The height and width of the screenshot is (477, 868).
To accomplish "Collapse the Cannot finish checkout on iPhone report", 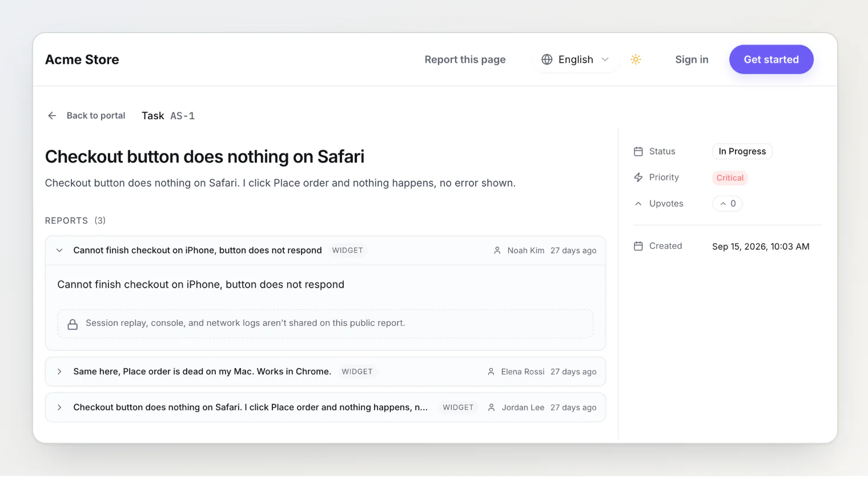I will pos(59,250).
